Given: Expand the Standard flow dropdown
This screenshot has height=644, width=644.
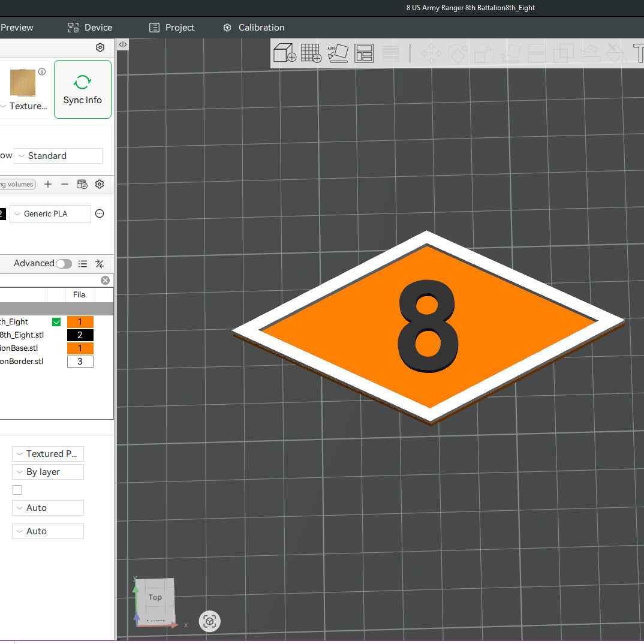Looking at the screenshot, I should click(x=58, y=156).
